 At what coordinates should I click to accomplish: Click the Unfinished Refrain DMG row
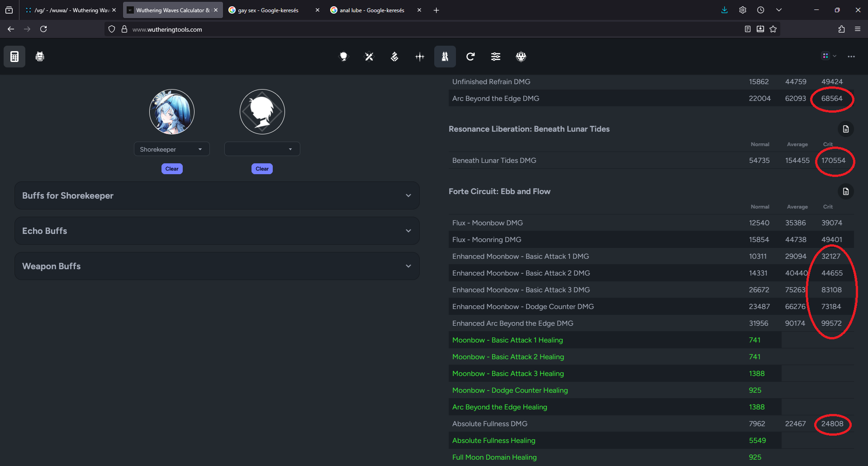pyautogui.click(x=651, y=81)
